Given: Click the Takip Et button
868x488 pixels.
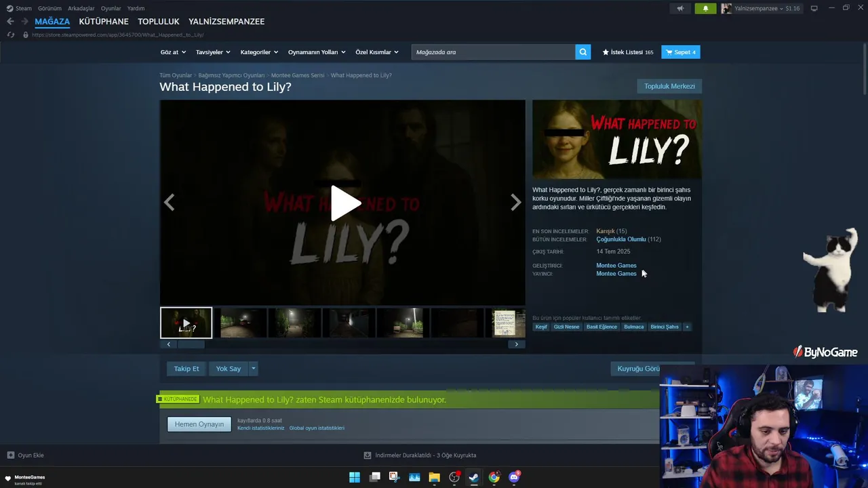Looking at the screenshot, I should [186, 369].
